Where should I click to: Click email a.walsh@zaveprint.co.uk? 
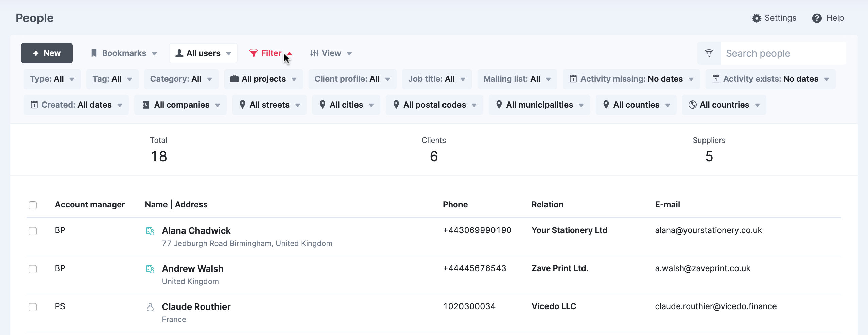click(702, 268)
